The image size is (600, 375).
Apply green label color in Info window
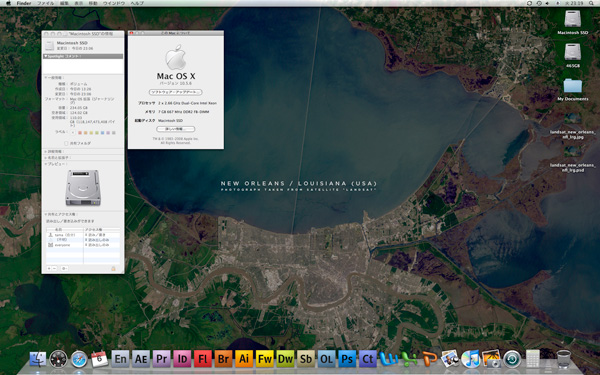[97, 133]
